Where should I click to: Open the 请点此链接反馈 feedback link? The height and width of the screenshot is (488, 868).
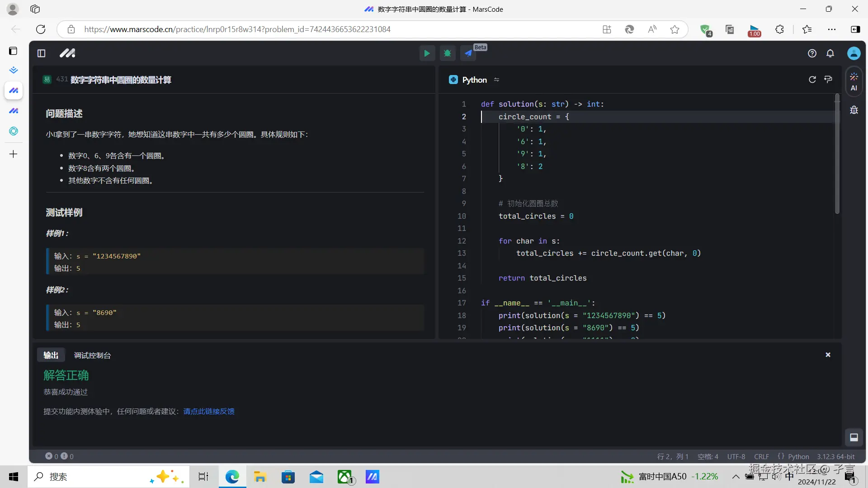[x=208, y=411]
